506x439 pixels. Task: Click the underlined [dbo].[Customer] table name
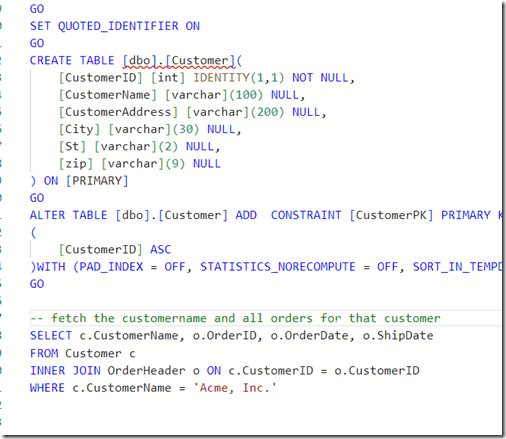click(179, 61)
